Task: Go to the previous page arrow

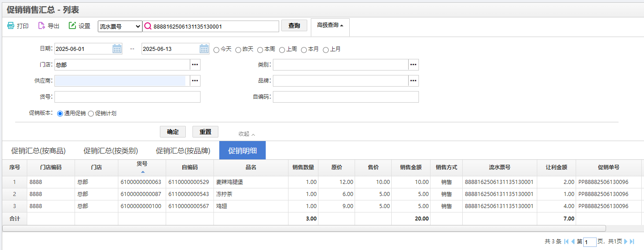Action: click(573, 242)
